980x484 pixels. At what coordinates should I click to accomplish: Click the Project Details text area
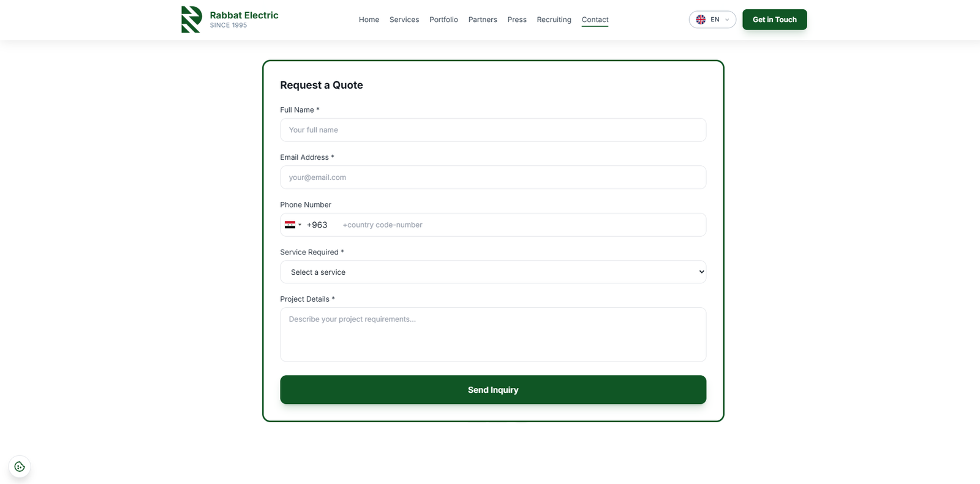pos(493,335)
